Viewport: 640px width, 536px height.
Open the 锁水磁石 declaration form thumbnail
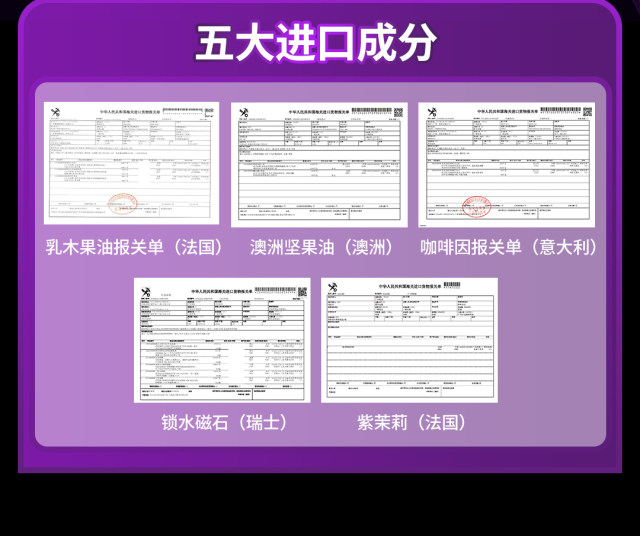pyautogui.click(x=223, y=341)
